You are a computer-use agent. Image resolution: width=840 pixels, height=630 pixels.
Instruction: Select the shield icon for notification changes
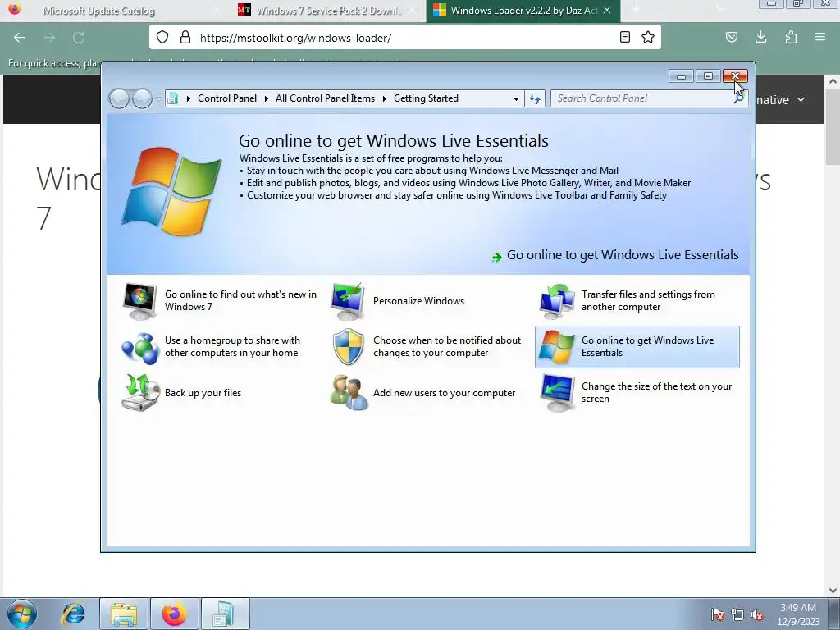click(x=348, y=347)
